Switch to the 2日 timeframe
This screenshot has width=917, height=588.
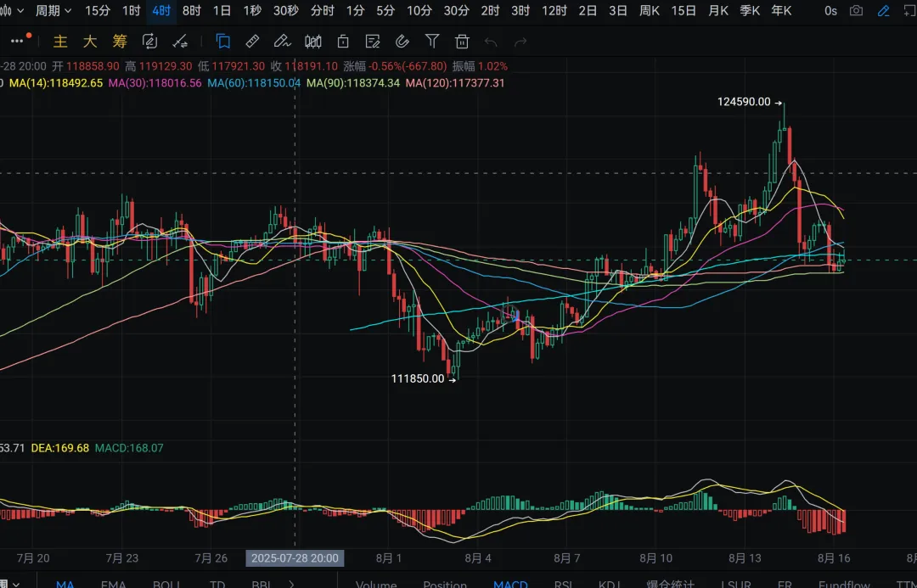(588, 10)
